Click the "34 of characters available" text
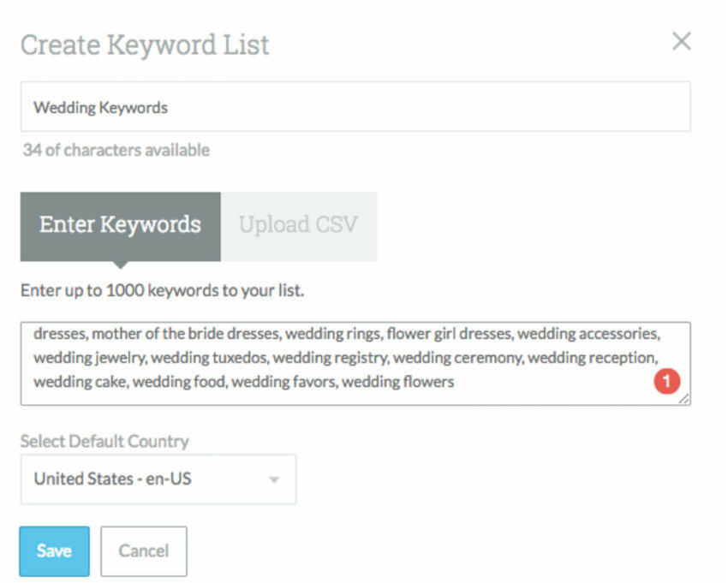The image size is (728, 583). (x=116, y=151)
